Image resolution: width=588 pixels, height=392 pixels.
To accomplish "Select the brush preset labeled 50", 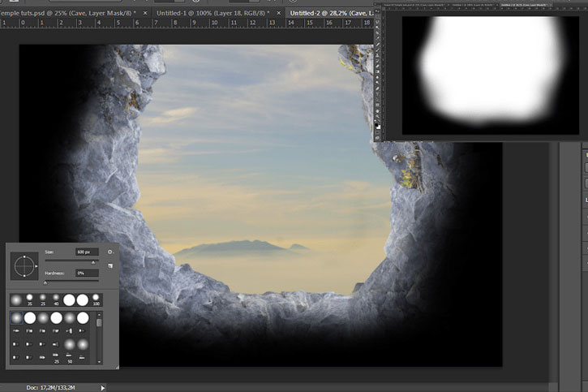I will [70, 357].
